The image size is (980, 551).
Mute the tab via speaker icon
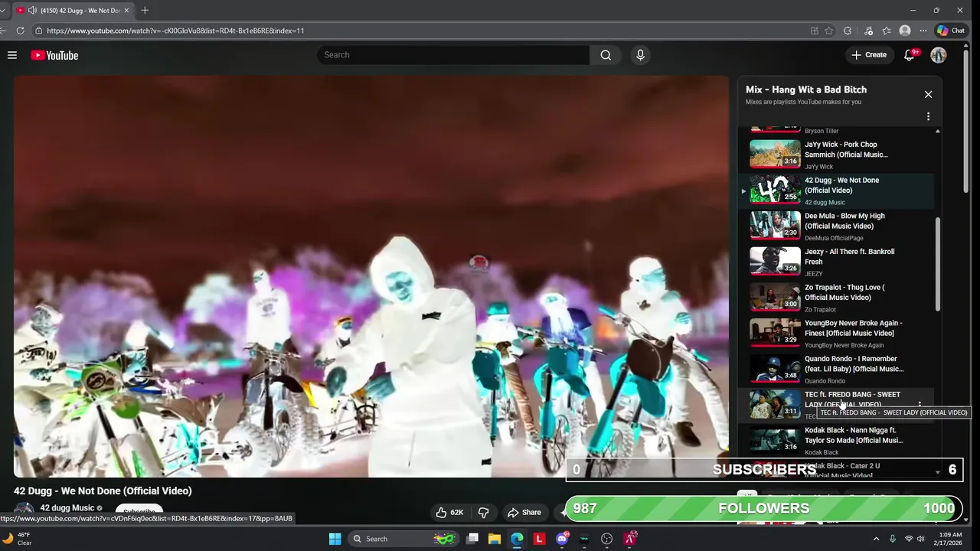[32, 10]
